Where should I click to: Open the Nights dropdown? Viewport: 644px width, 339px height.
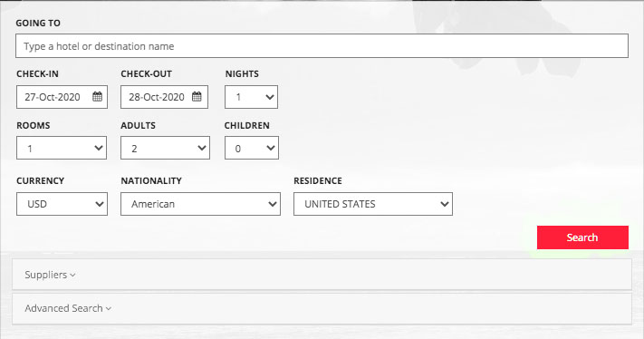252,97
